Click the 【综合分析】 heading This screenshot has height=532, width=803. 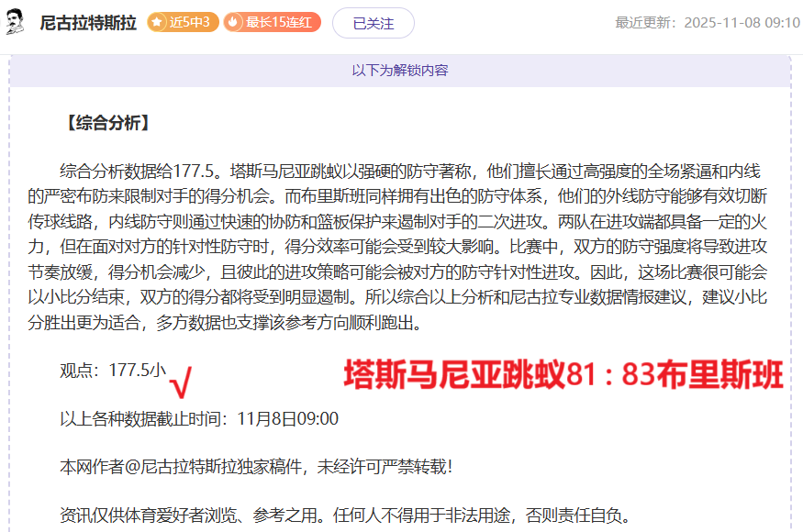106,123
